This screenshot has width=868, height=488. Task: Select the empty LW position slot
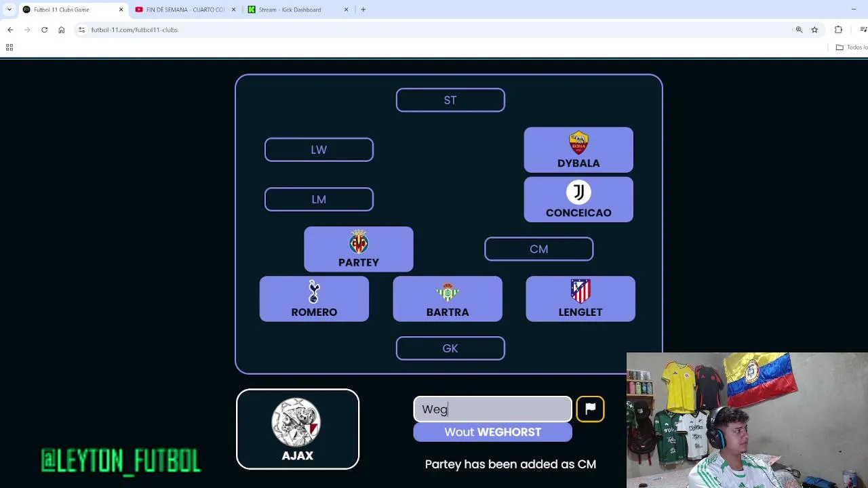[319, 150]
